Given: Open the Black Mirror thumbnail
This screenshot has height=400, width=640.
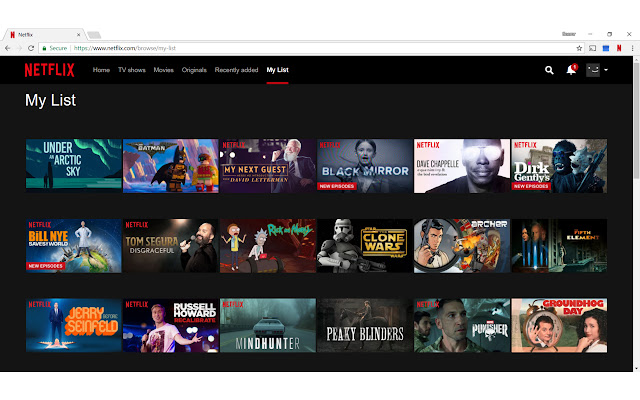Looking at the screenshot, I should click(365, 166).
